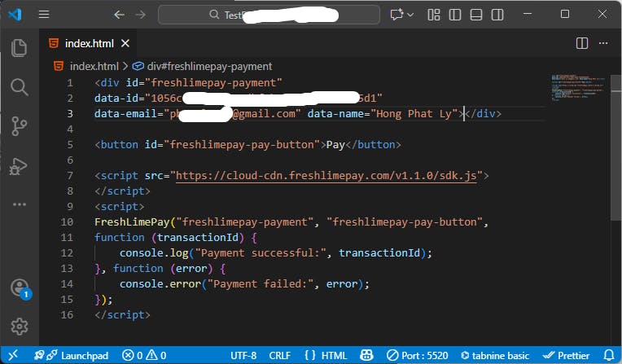
Task: Open the Explorer view in activity bar
Action: coord(19,48)
